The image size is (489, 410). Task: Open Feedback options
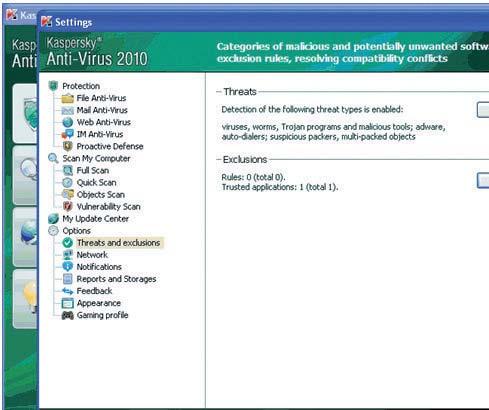pos(94,291)
